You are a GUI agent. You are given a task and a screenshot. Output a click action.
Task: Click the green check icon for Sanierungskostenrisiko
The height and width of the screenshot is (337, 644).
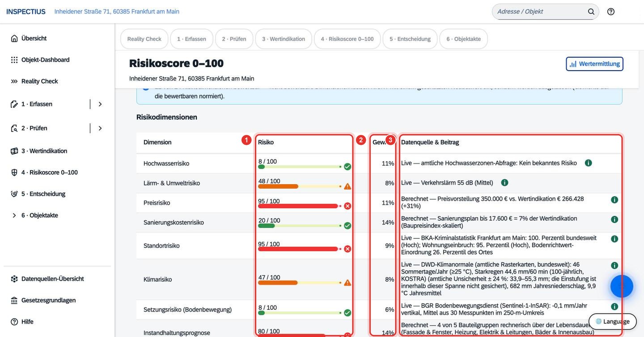coord(347,226)
